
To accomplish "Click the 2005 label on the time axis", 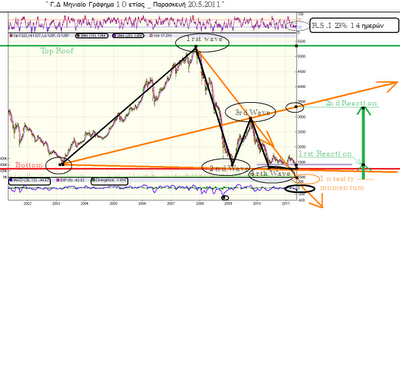I will [114, 203].
